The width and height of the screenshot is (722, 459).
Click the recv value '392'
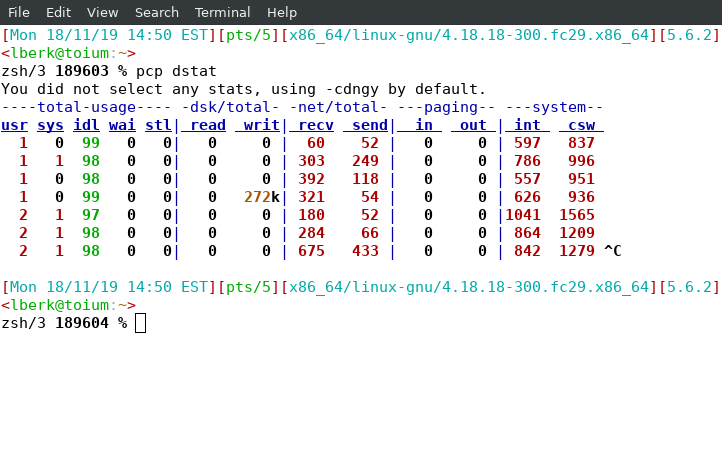click(x=311, y=179)
